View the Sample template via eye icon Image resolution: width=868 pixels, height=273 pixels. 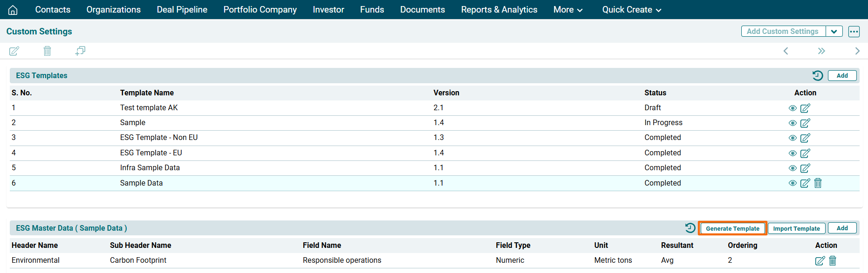coord(792,123)
